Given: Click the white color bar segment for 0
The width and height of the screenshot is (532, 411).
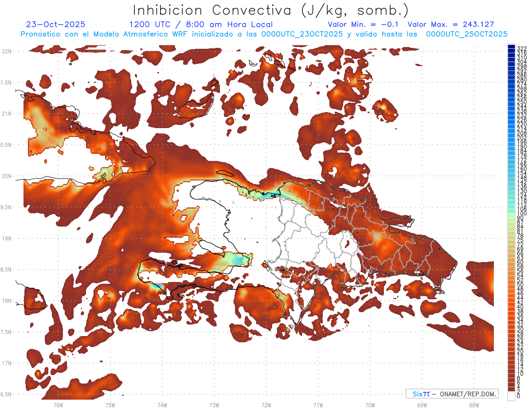Looking at the screenshot, I should coord(512,396).
